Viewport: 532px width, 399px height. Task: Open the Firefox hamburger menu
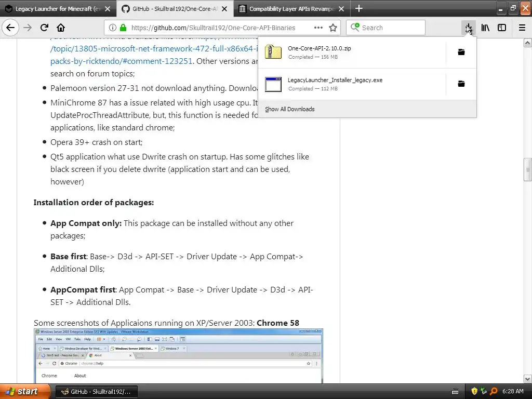522,28
